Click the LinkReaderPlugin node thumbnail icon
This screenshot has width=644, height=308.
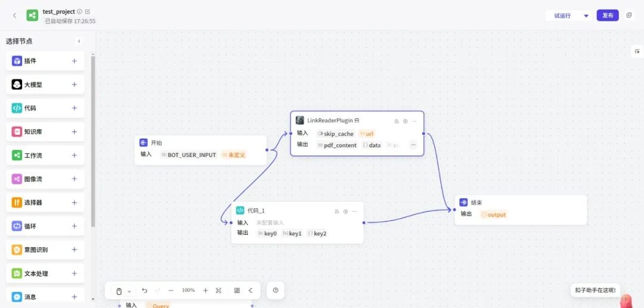(300, 120)
